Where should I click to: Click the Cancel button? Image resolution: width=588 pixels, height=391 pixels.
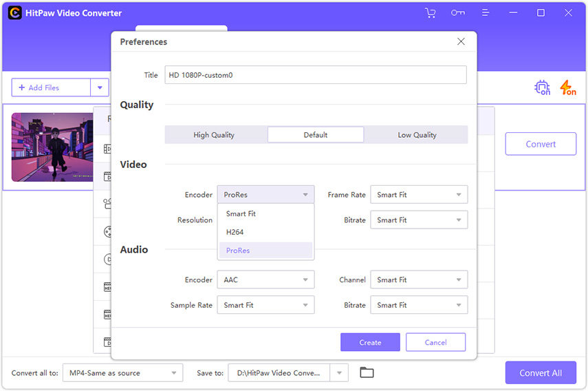pos(435,342)
